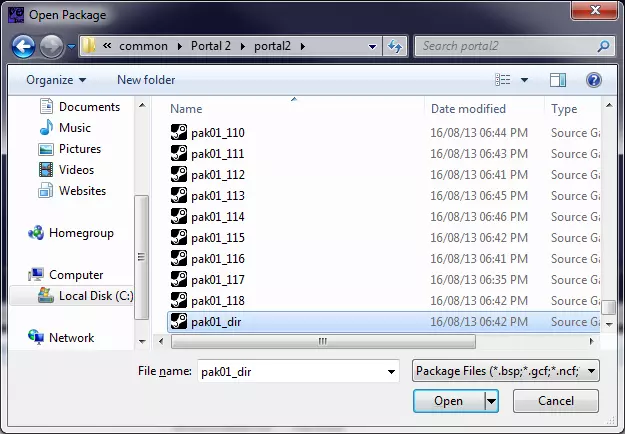Click the Open button

pos(449,401)
